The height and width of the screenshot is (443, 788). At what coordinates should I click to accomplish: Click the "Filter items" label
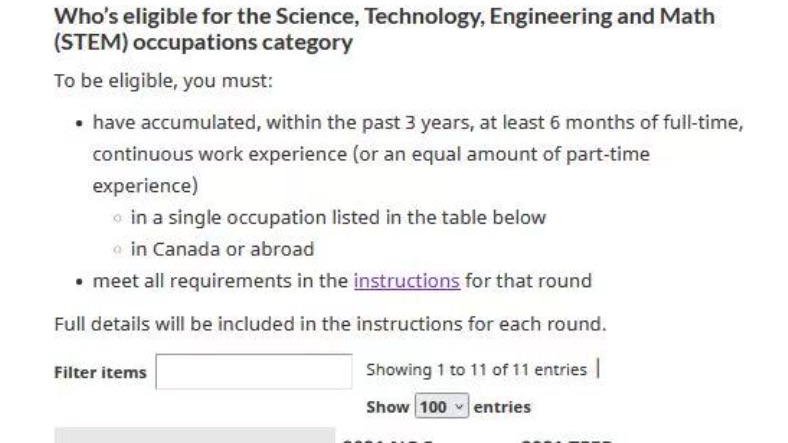100,372
